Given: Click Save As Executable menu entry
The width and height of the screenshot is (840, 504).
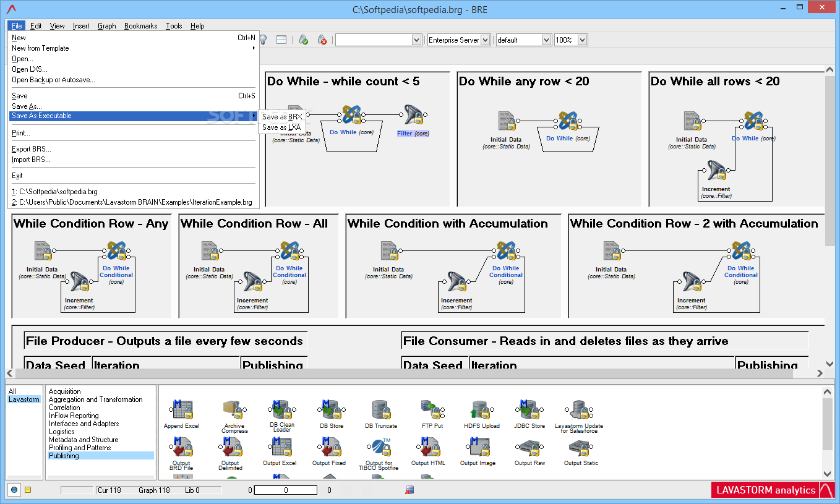Looking at the screenshot, I should click(133, 116).
